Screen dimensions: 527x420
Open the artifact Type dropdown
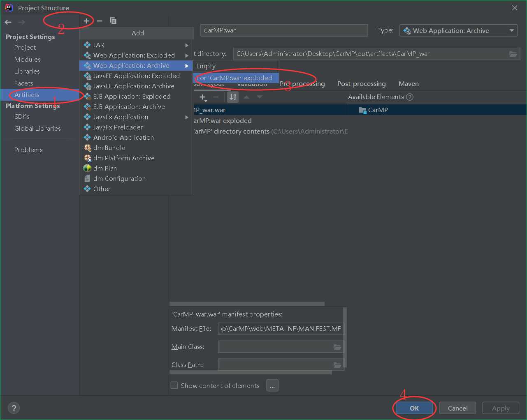[x=458, y=30]
